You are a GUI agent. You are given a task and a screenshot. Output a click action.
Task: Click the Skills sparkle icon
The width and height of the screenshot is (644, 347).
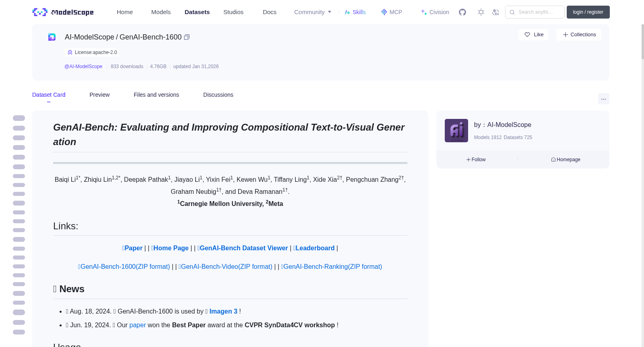point(347,12)
